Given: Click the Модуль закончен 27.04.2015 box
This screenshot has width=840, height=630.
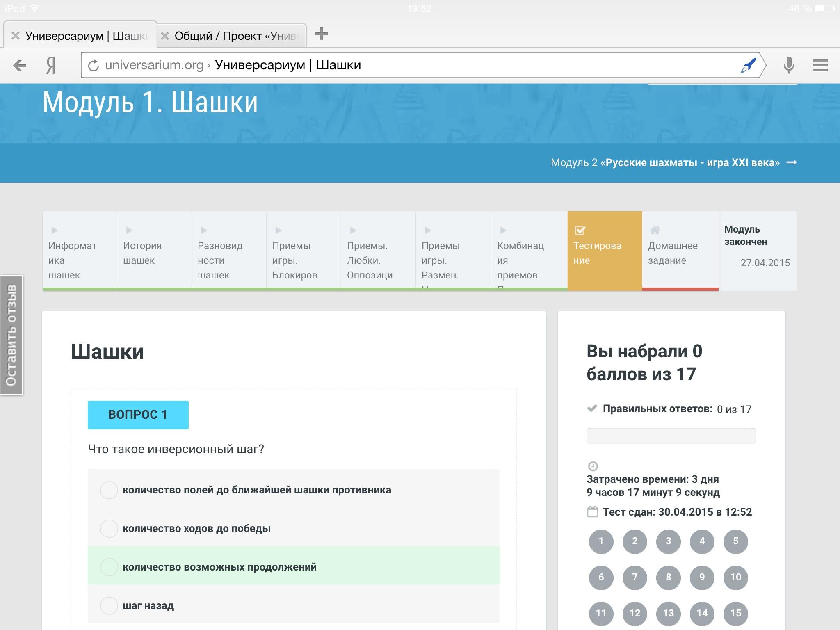Looking at the screenshot, I should pos(758,251).
